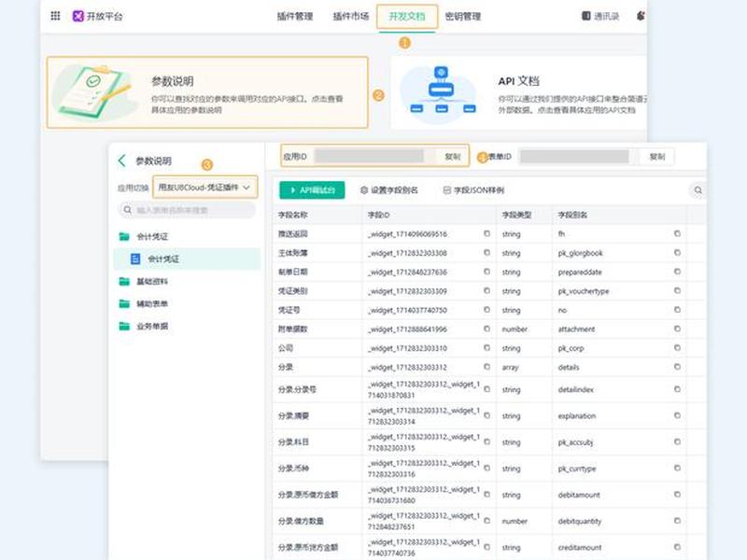Switch to the 插件管理 tab

(x=295, y=17)
